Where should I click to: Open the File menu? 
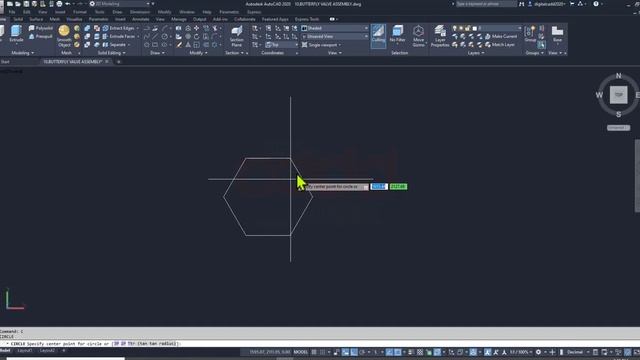(12, 12)
